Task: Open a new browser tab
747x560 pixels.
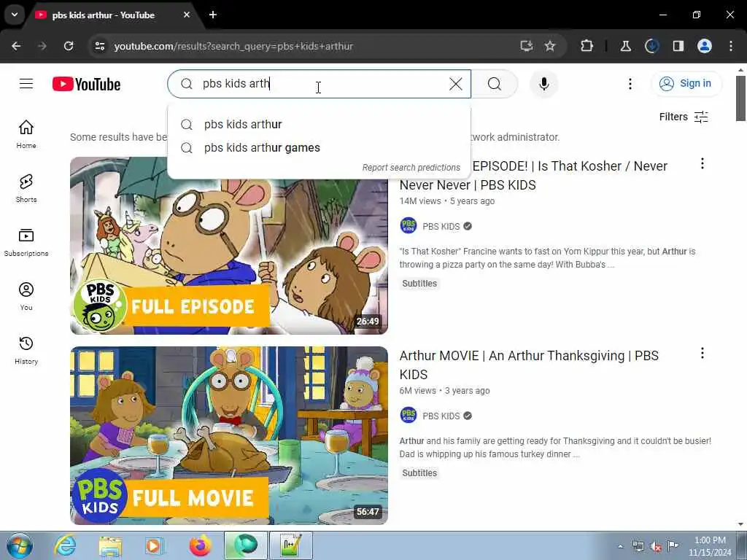Action: tap(213, 15)
